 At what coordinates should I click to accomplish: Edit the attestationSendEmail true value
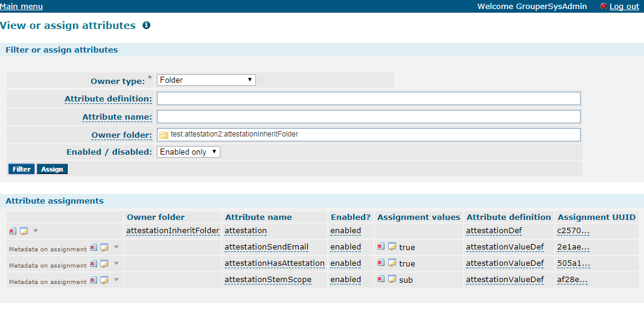(392, 246)
